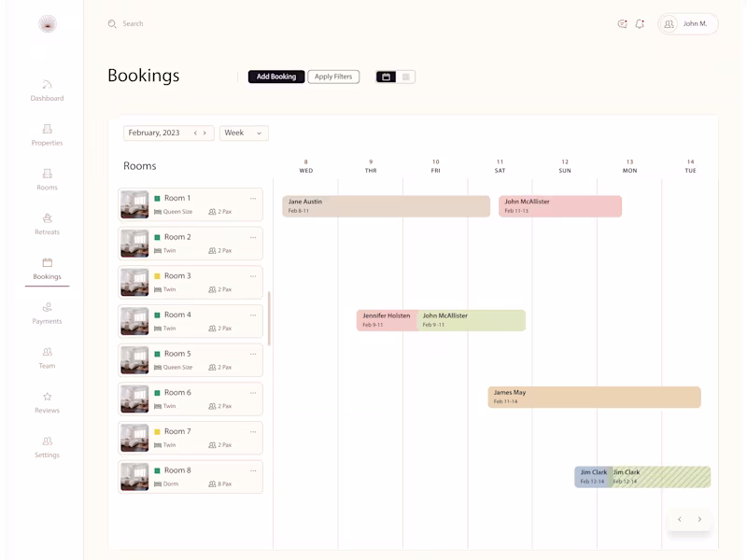Viewport: 747px width, 560px height.
Task: Expand the Week view dropdown
Action: click(244, 133)
